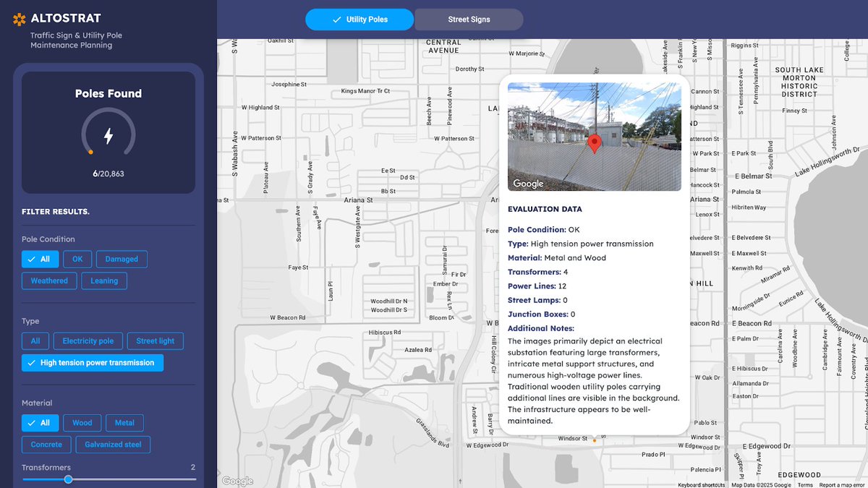Click the Transformers slider handle
Screen dimensions: 868x488
(68, 479)
